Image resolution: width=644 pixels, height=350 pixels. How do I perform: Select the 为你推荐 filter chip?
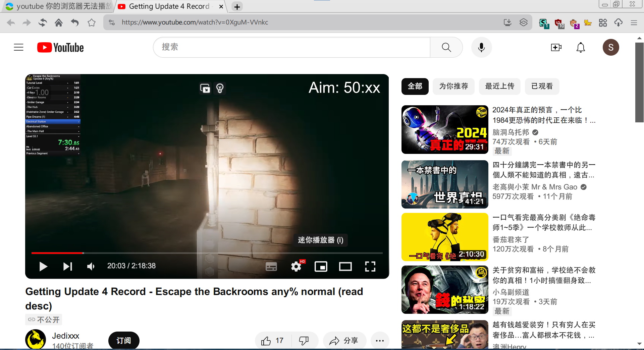[x=453, y=86]
